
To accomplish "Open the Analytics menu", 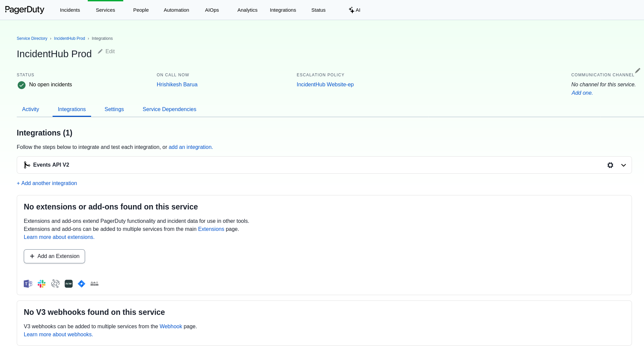I will pyautogui.click(x=247, y=10).
